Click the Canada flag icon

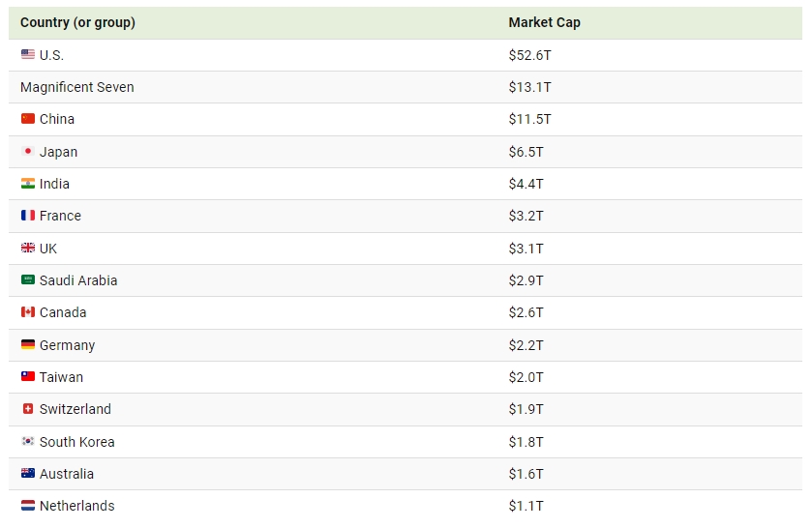[28, 312]
